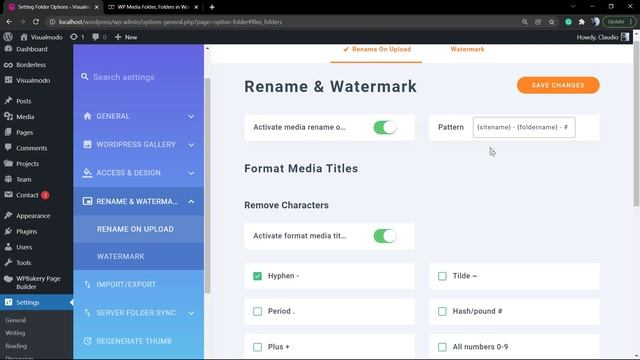Image resolution: width=640 pixels, height=360 pixels.
Task: Click the General home icon in plugin menu
Action: (87, 116)
